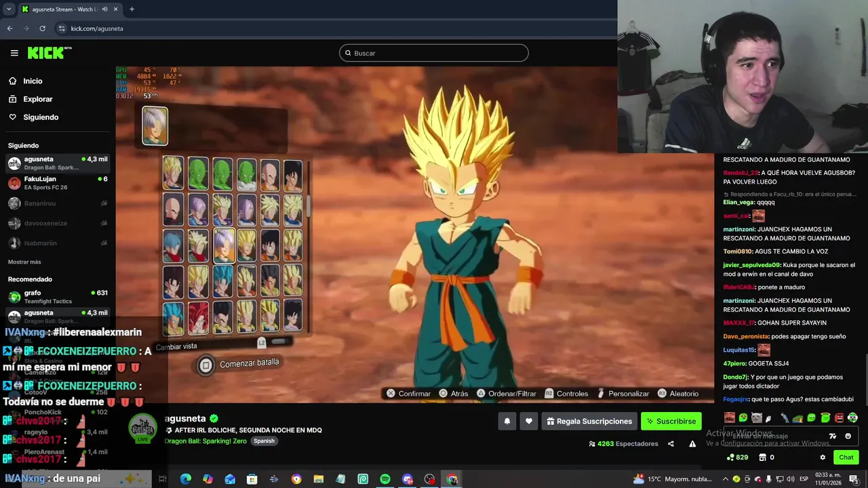Open Siguiendo in the sidebar
The image size is (868, 488).
coord(33,117)
